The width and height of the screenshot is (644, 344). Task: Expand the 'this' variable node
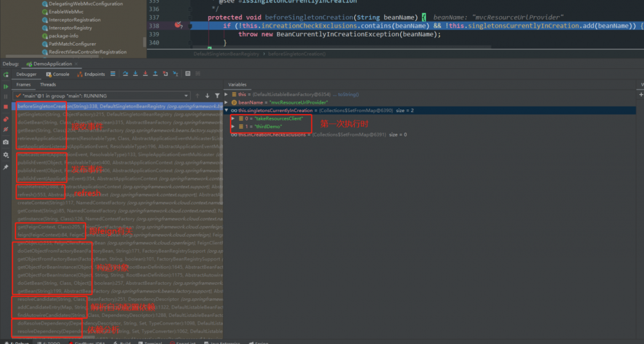click(226, 95)
